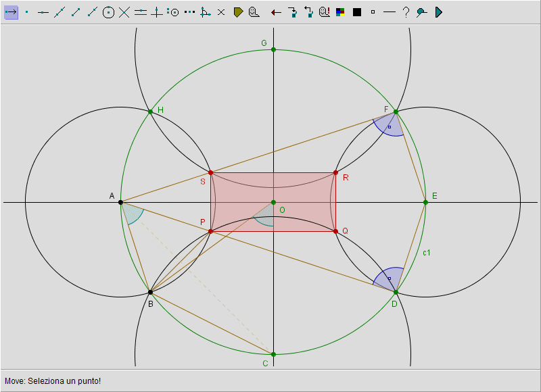Image resolution: width=541 pixels, height=392 pixels.
Task: Select green point D
Action: pos(396,293)
